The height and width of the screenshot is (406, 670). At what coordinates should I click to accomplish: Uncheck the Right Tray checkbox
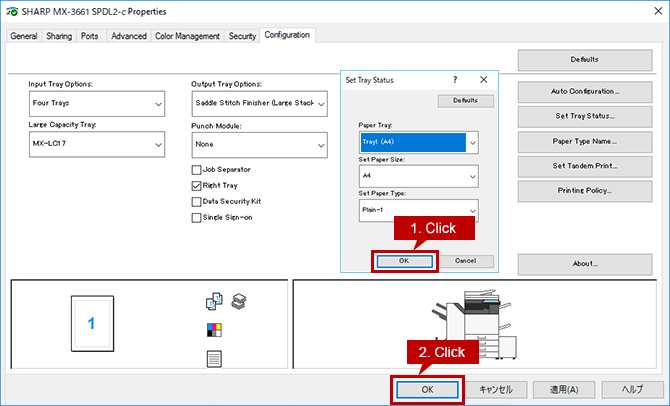[x=196, y=186]
